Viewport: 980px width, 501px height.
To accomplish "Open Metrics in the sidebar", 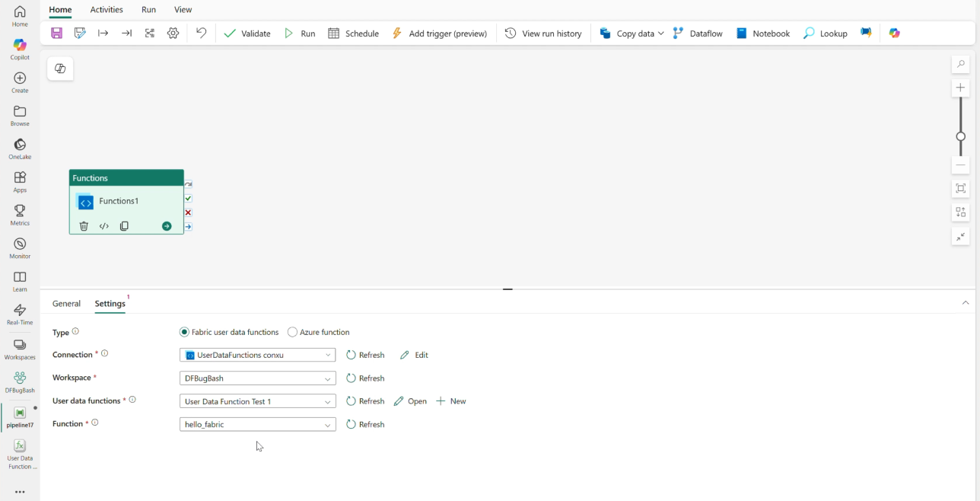I will click(20, 215).
